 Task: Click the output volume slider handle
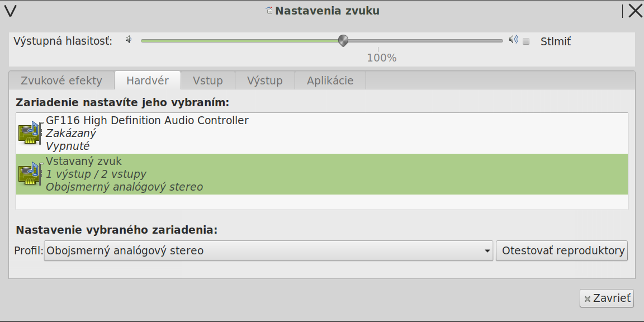coord(343,40)
